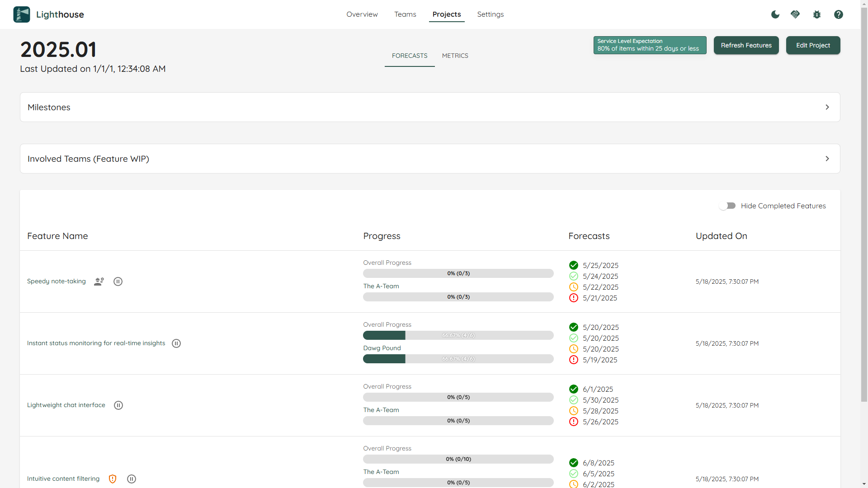Switch to the METRICS tab
The image size is (868, 488).
tap(455, 56)
